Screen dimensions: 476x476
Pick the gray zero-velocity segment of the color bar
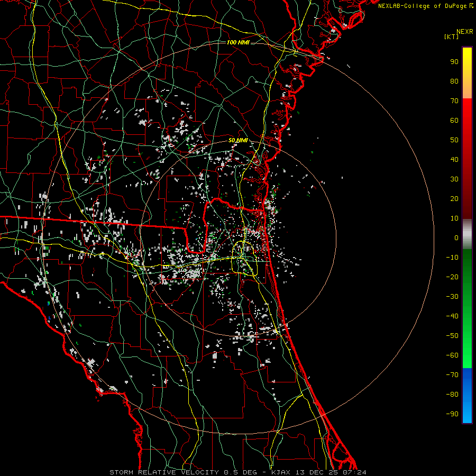pyautogui.click(x=467, y=234)
